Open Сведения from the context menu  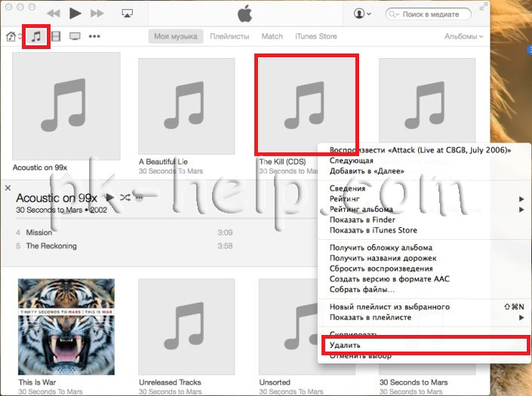click(x=424, y=189)
